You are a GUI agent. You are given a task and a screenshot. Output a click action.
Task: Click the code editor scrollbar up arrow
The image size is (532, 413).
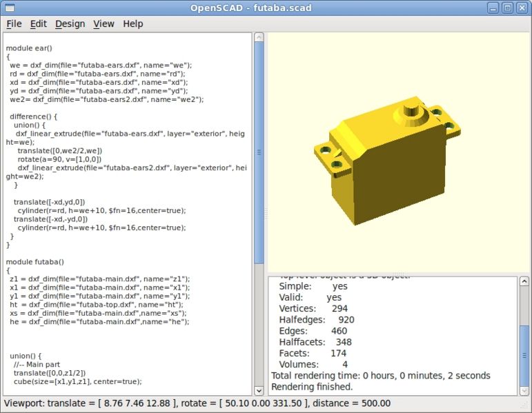click(259, 37)
